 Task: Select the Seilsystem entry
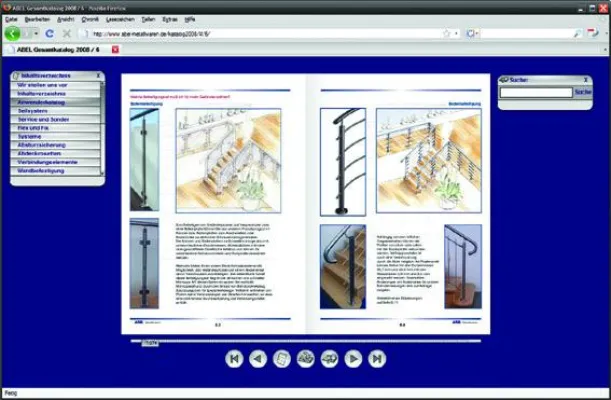coord(55,111)
